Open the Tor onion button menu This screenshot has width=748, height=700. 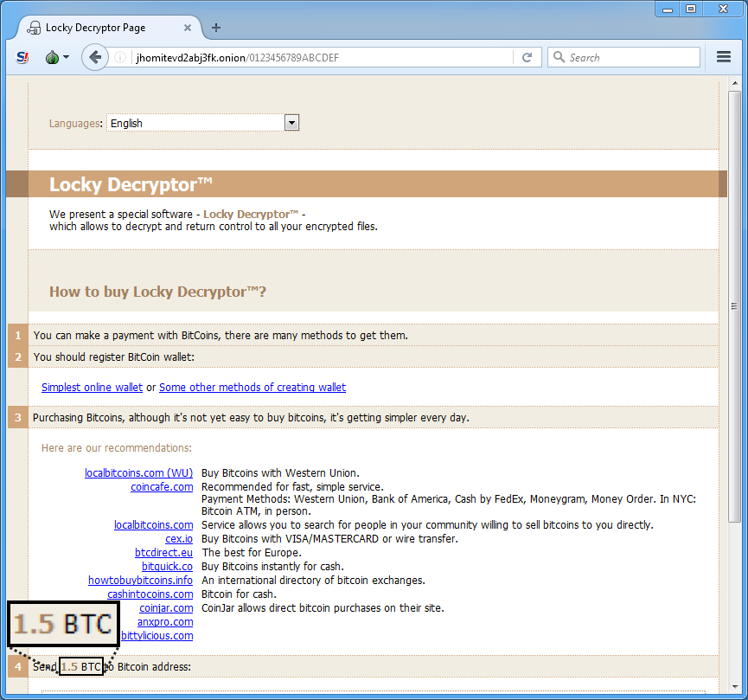click(52, 57)
